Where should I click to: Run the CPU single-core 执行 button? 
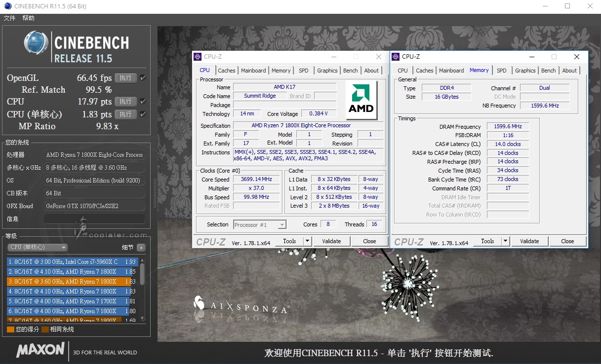point(126,114)
